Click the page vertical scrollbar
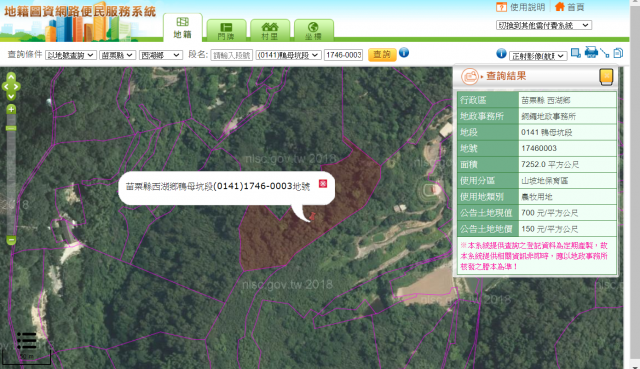This screenshot has height=369, width=640. (x=635, y=184)
